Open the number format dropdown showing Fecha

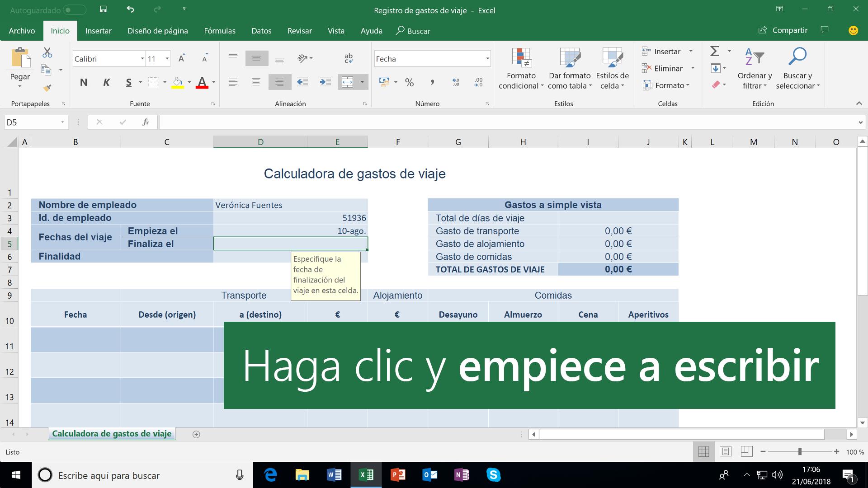(487, 59)
